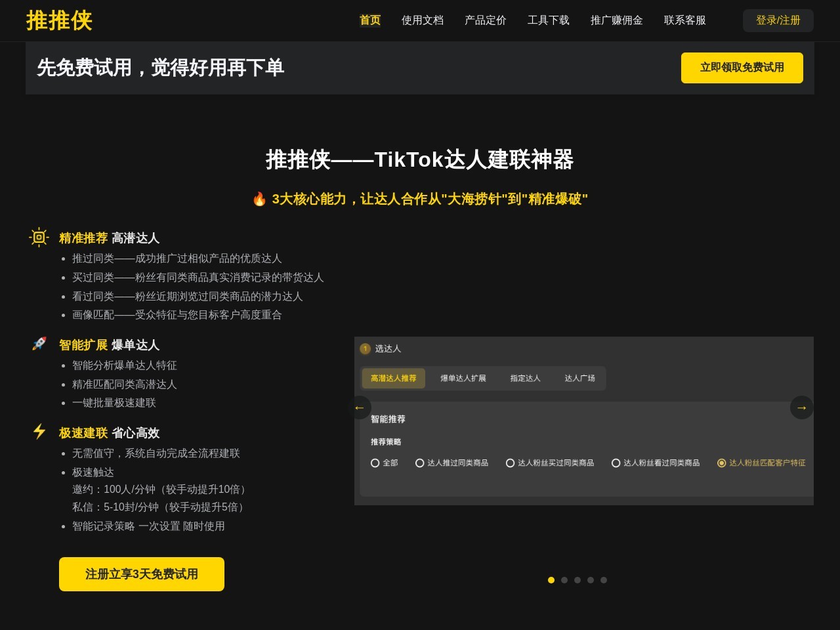
Task: Click the lightning icon beside 极速建联
Action: pyautogui.click(x=39, y=431)
